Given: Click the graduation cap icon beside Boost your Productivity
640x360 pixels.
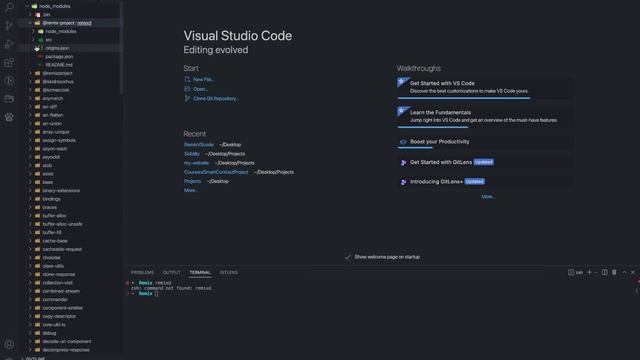Looking at the screenshot, I should (x=403, y=142).
